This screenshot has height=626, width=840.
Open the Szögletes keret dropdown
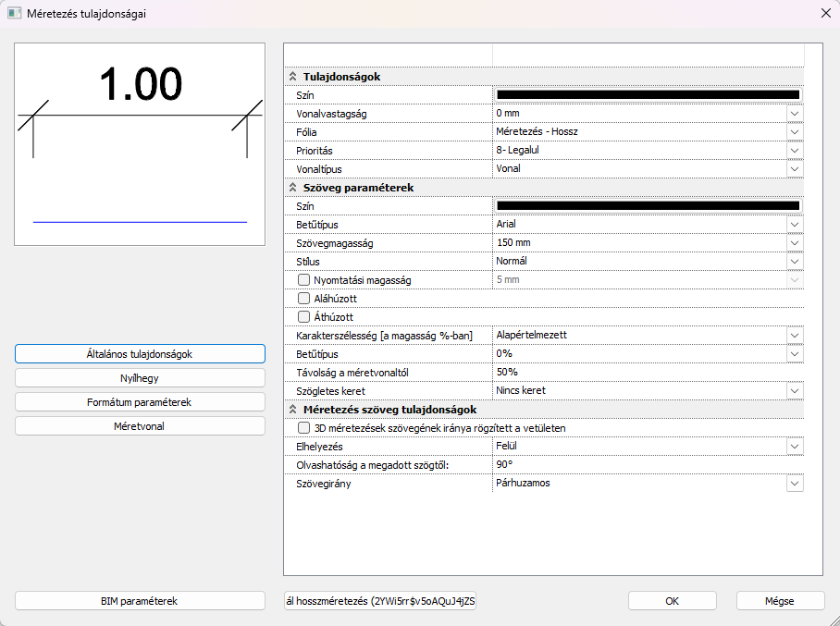(794, 391)
